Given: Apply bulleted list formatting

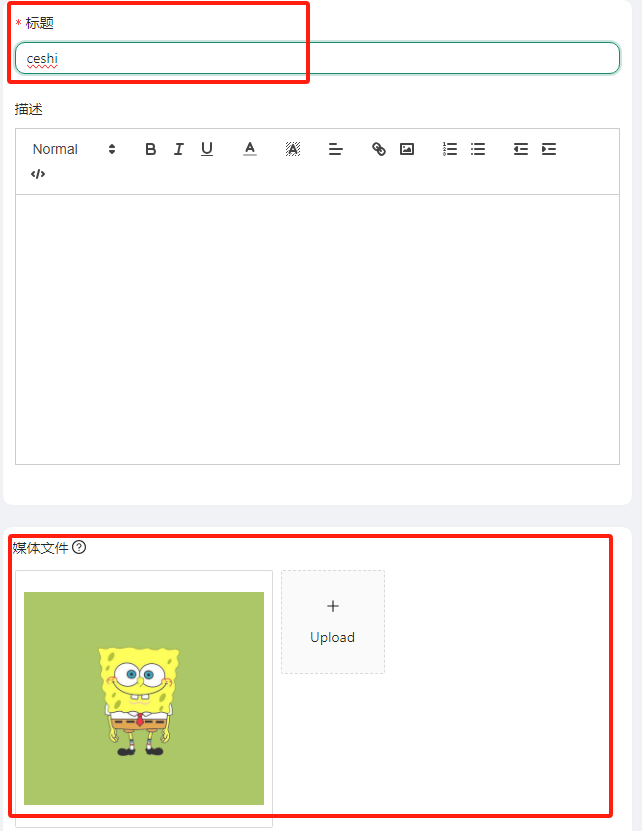Looking at the screenshot, I should click(x=478, y=149).
